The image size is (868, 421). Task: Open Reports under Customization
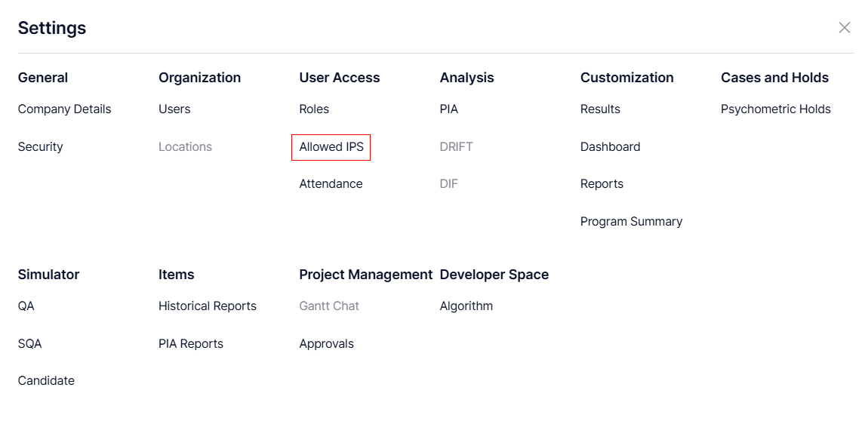(x=602, y=184)
